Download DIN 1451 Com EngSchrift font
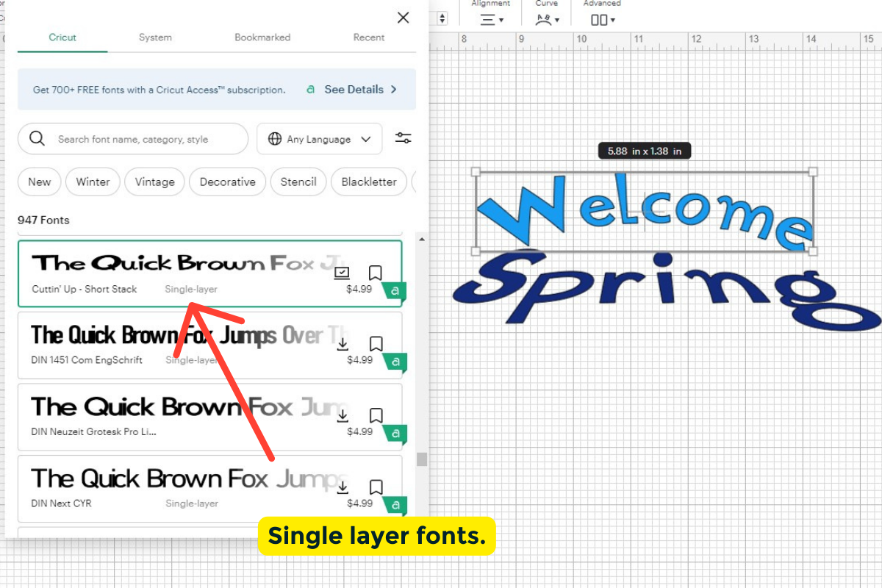This screenshot has height=588, width=882. click(343, 343)
